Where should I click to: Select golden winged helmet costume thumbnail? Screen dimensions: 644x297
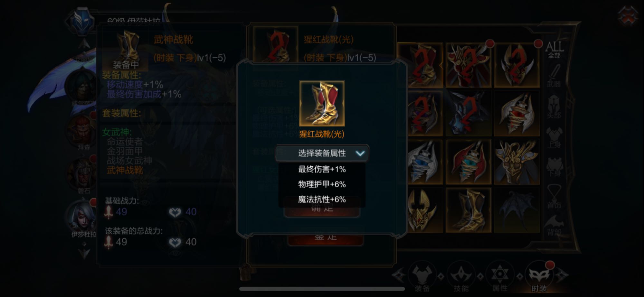coord(422,210)
